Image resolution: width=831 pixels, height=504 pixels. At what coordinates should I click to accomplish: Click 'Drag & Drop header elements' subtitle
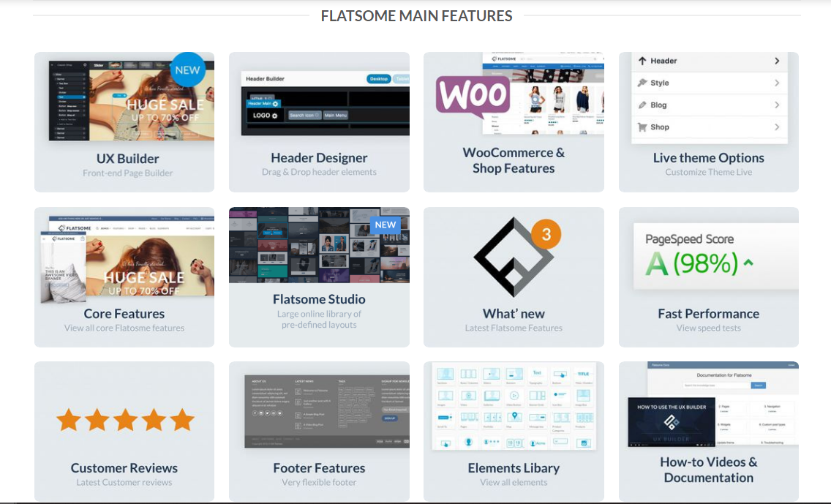[x=319, y=172]
